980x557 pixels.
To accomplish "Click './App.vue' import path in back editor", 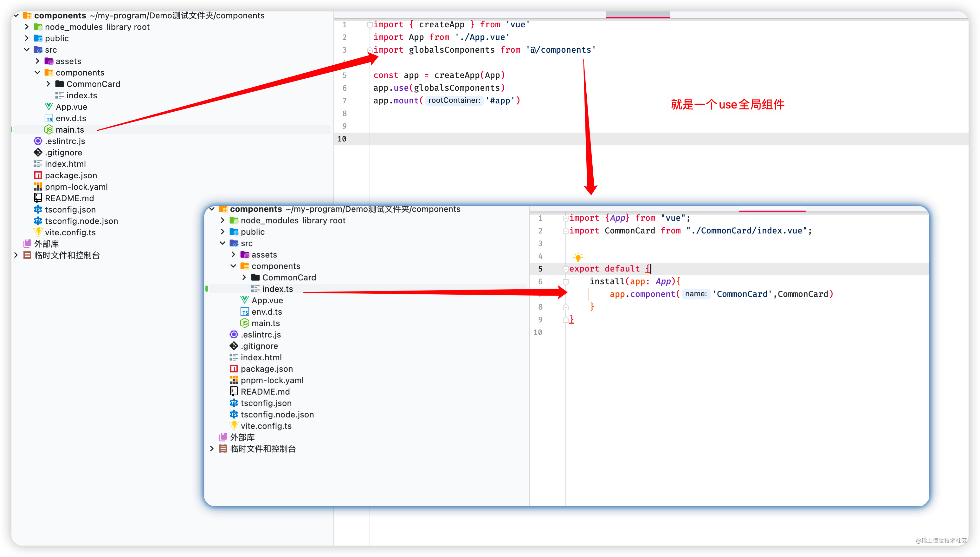I will tap(482, 37).
